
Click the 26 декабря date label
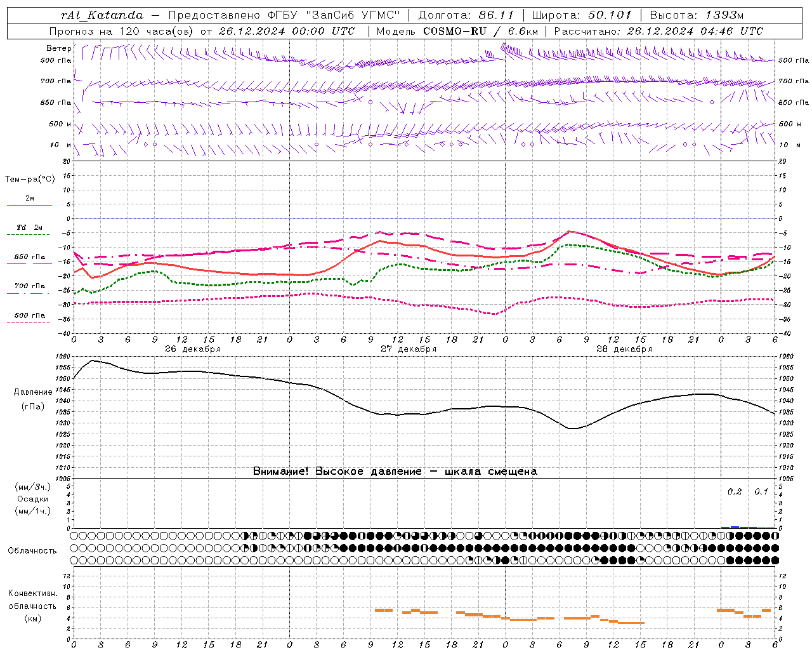193,349
